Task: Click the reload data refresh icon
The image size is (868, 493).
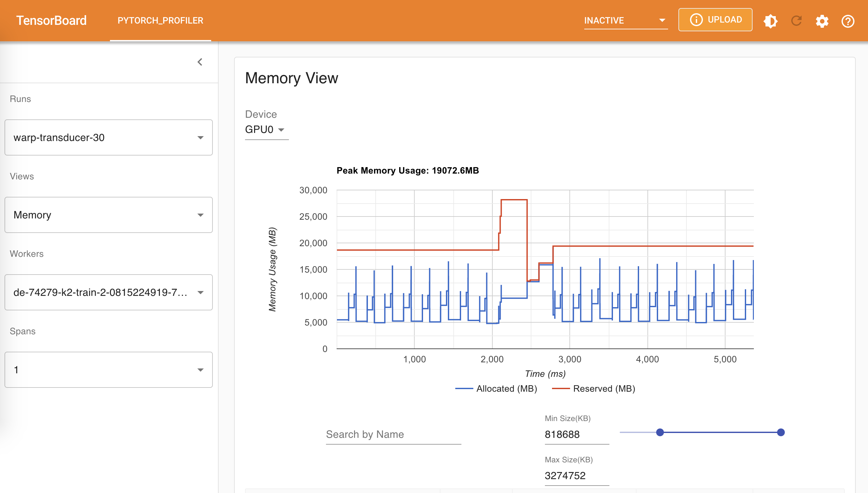Action: click(796, 21)
